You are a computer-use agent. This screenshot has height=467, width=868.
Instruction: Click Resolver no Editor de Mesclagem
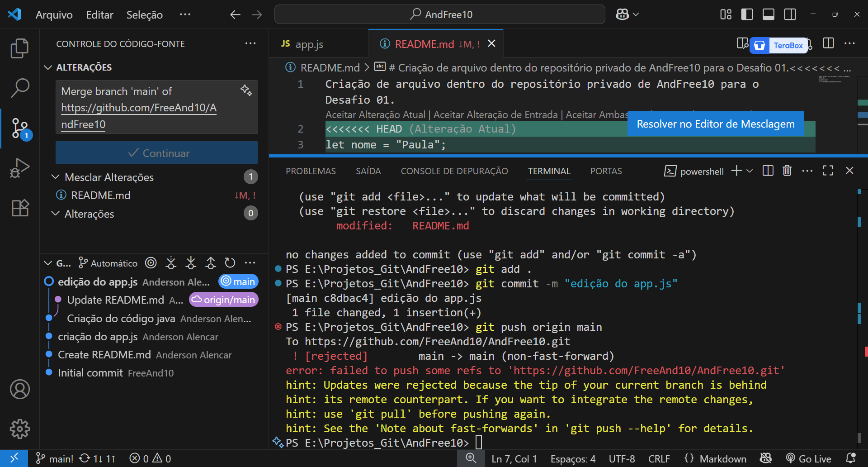coord(715,124)
